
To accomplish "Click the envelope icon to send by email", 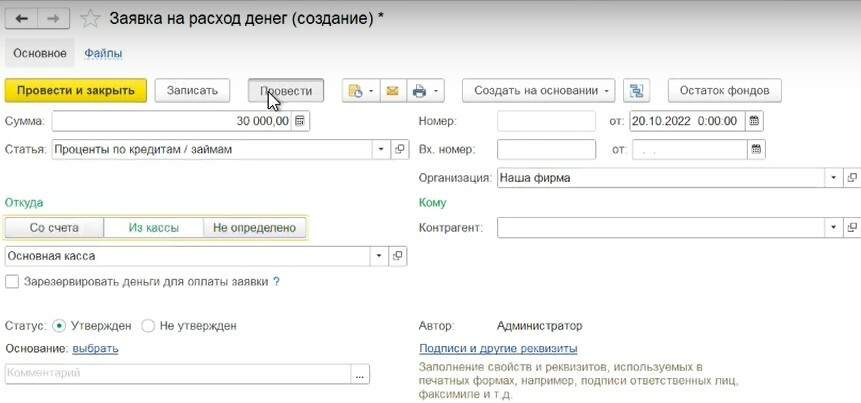I will point(392,91).
